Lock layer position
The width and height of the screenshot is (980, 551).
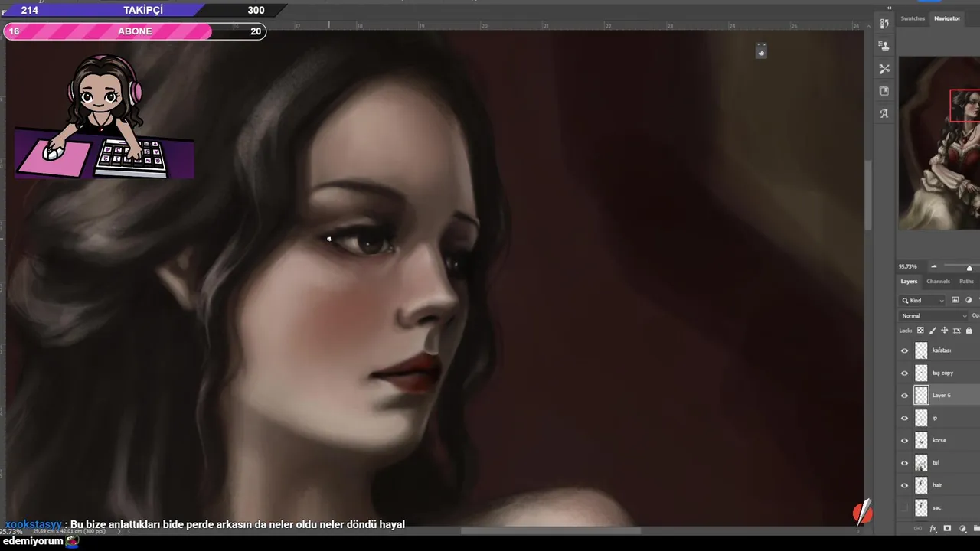[945, 331]
